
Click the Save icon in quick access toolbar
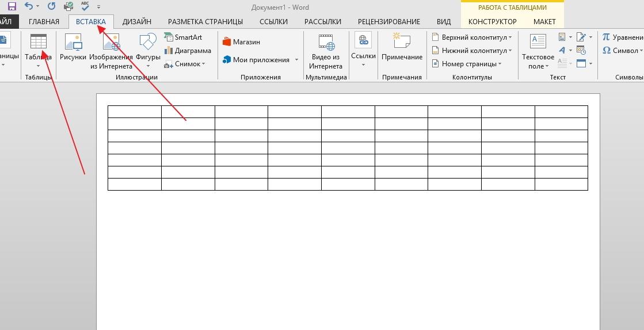pyautogui.click(x=12, y=7)
